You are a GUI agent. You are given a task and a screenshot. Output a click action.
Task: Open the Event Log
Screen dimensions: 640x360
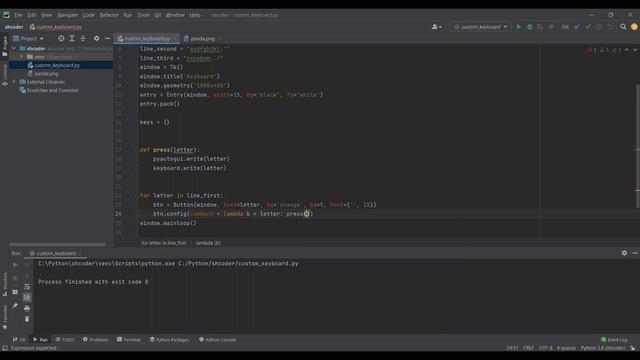(x=614, y=340)
